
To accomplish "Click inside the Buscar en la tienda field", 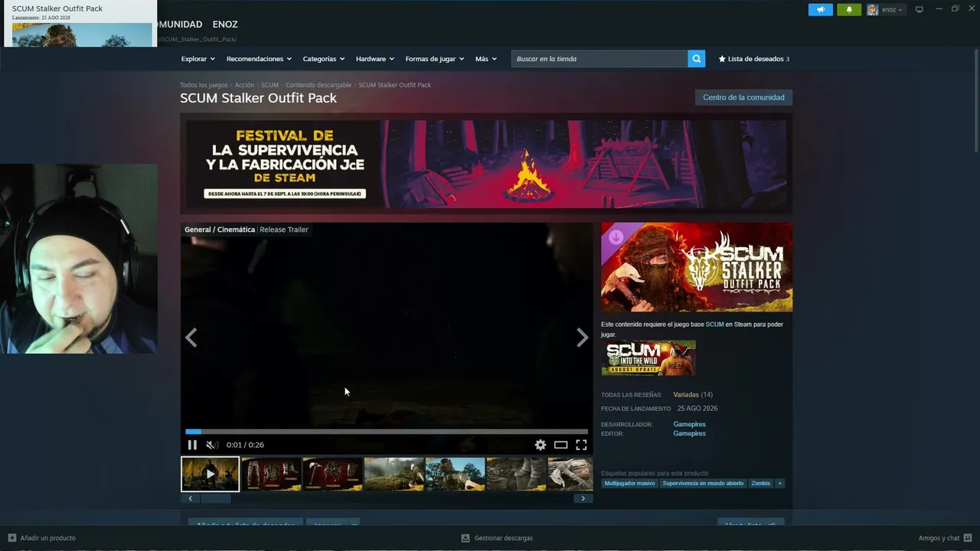I will pyautogui.click(x=599, y=59).
